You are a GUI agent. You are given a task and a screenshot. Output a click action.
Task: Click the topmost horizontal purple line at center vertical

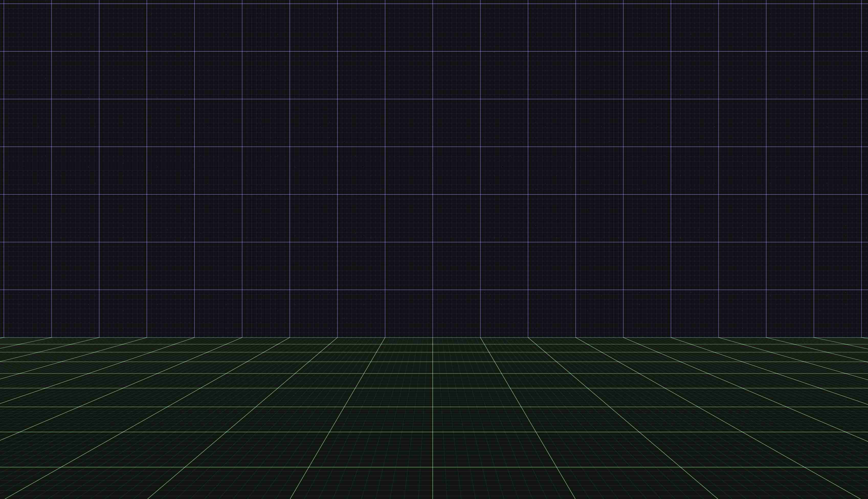point(432,4)
